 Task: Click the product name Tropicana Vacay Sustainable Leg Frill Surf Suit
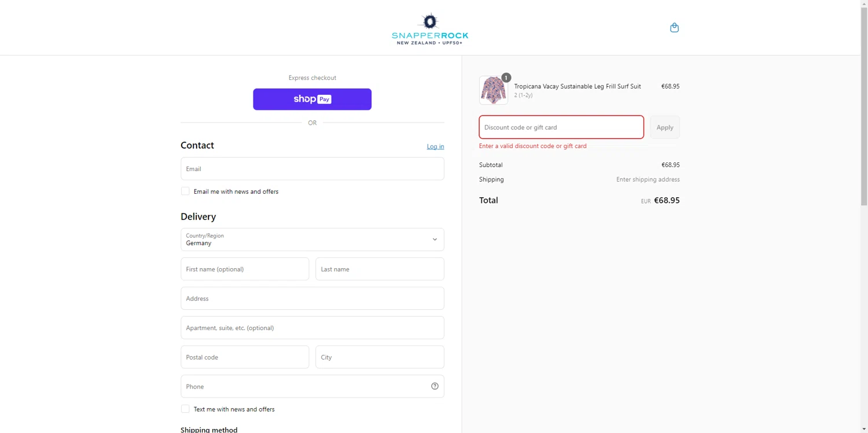[578, 86]
